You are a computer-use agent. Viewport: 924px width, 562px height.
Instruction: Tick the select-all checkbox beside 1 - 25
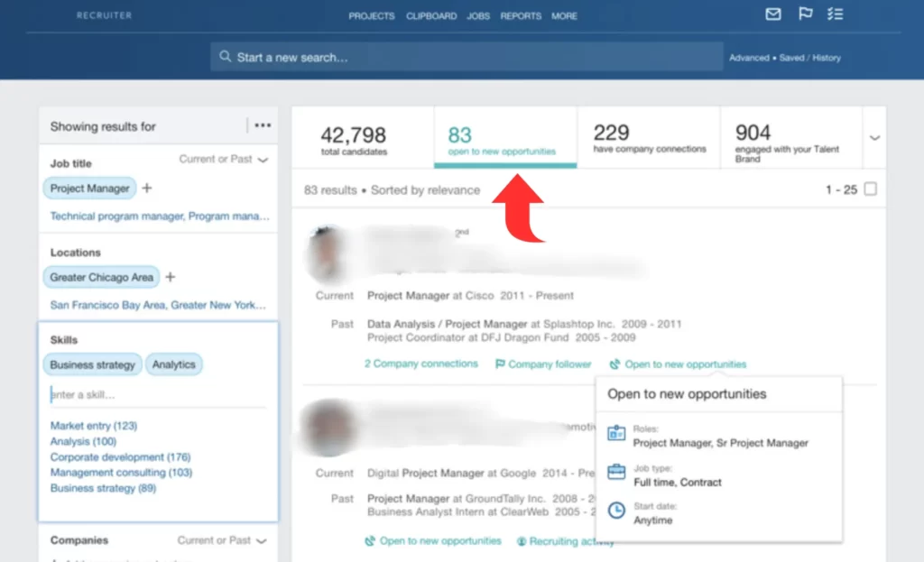pyautogui.click(x=871, y=189)
